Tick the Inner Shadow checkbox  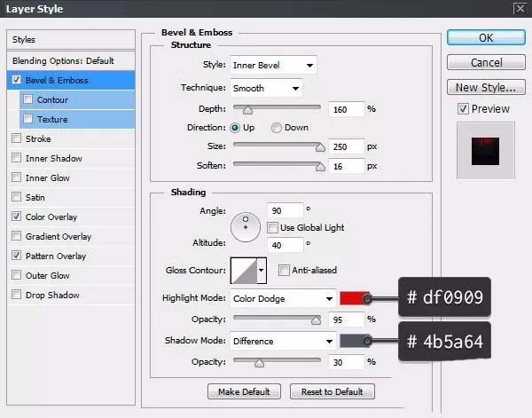coord(16,158)
